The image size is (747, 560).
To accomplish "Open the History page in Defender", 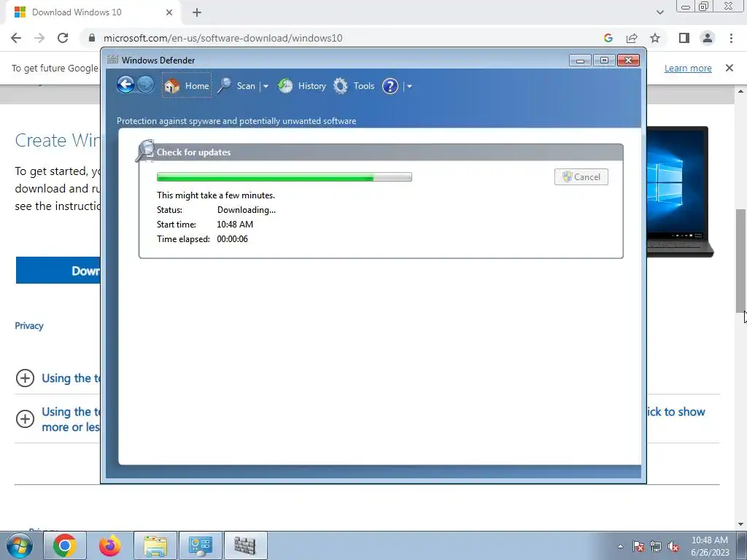I will point(302,86).
